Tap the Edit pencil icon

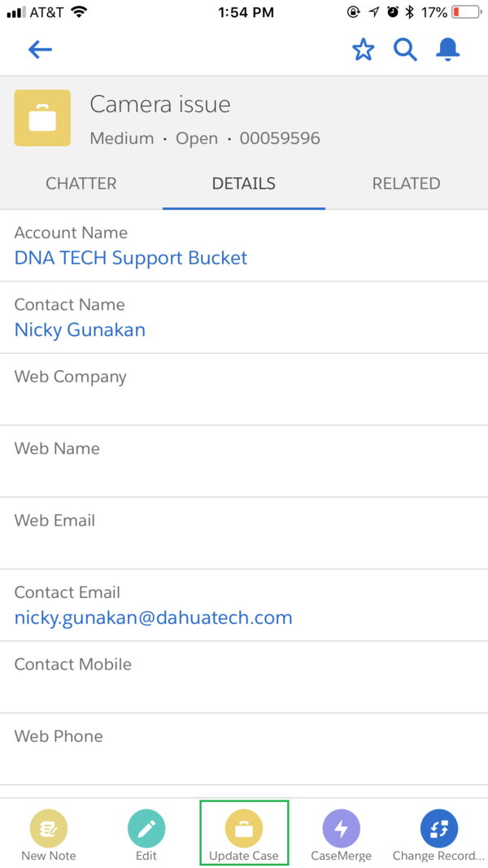click(146, 830)
